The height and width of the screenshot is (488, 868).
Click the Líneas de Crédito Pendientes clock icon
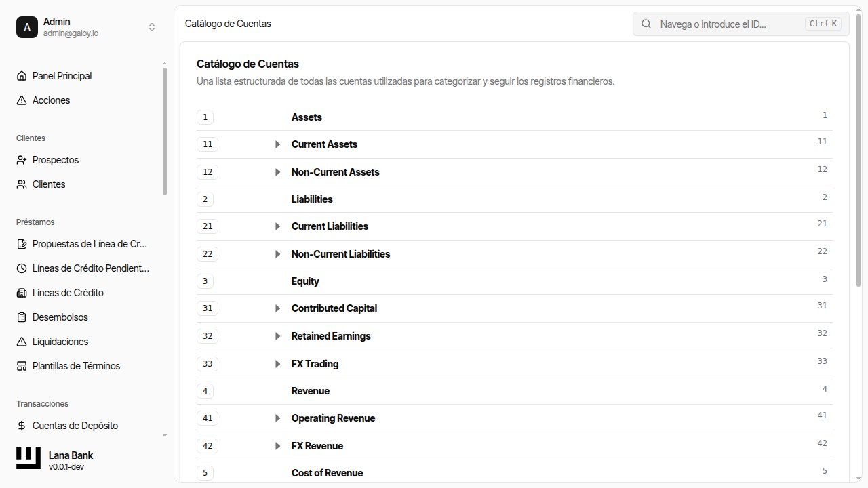pos(22,268)
